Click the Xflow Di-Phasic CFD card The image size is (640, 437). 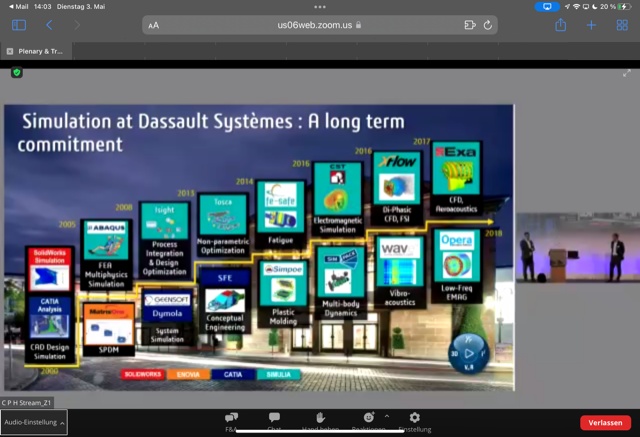click(x=397, y=188)
